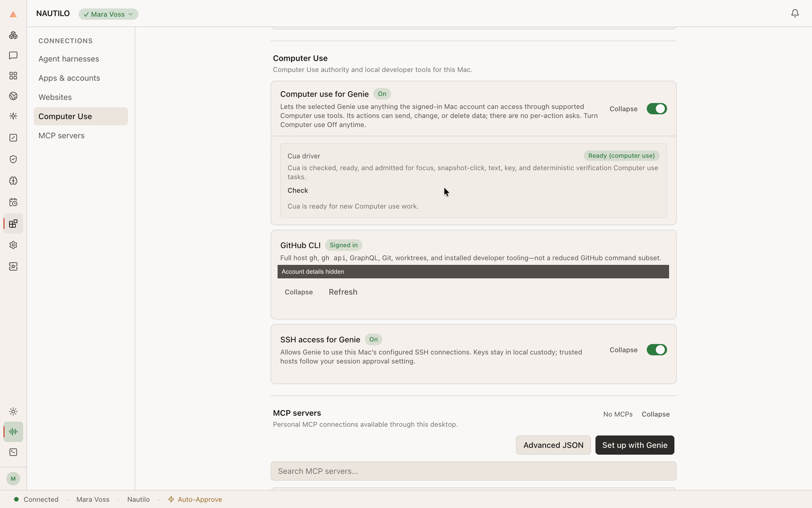Open the shield checkmark sidebar icon
812x508 pixels.
coord(13,159)
